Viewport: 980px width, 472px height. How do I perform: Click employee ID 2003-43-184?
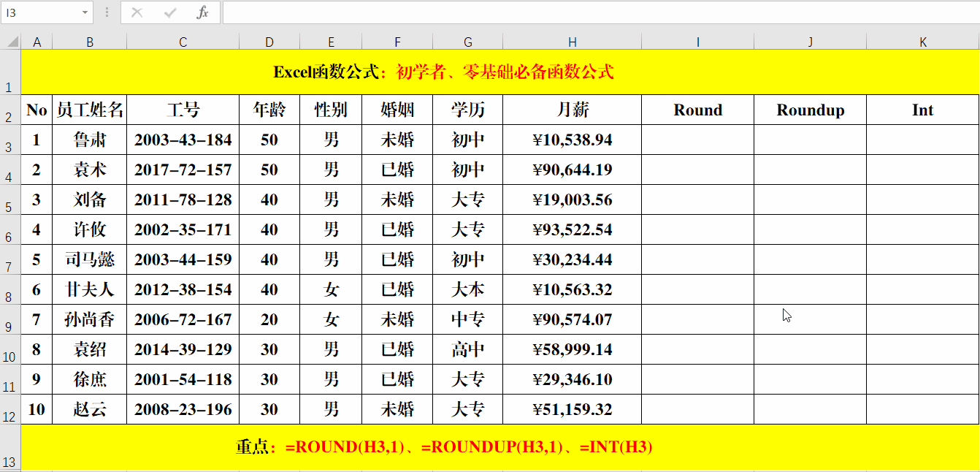pos(183,140)
